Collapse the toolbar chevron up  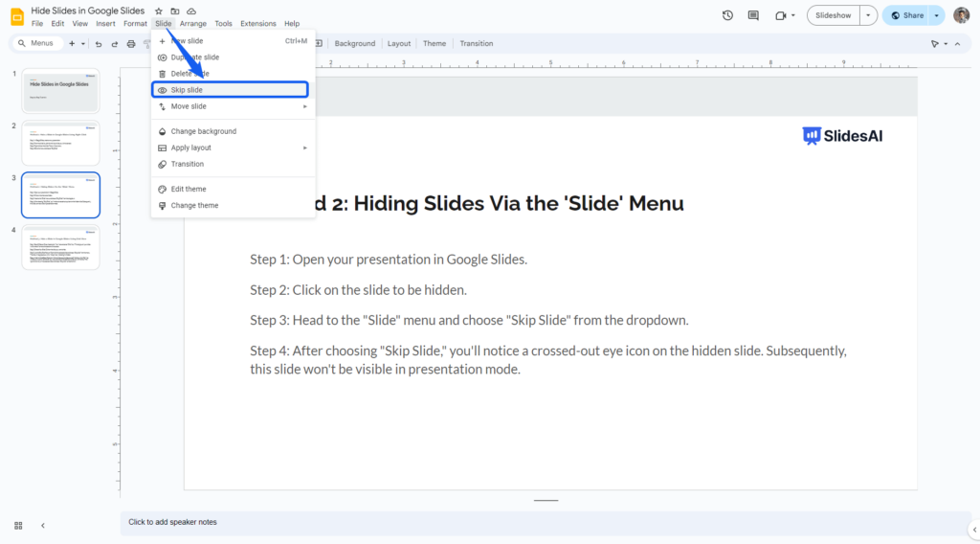(x=957, y=44)
